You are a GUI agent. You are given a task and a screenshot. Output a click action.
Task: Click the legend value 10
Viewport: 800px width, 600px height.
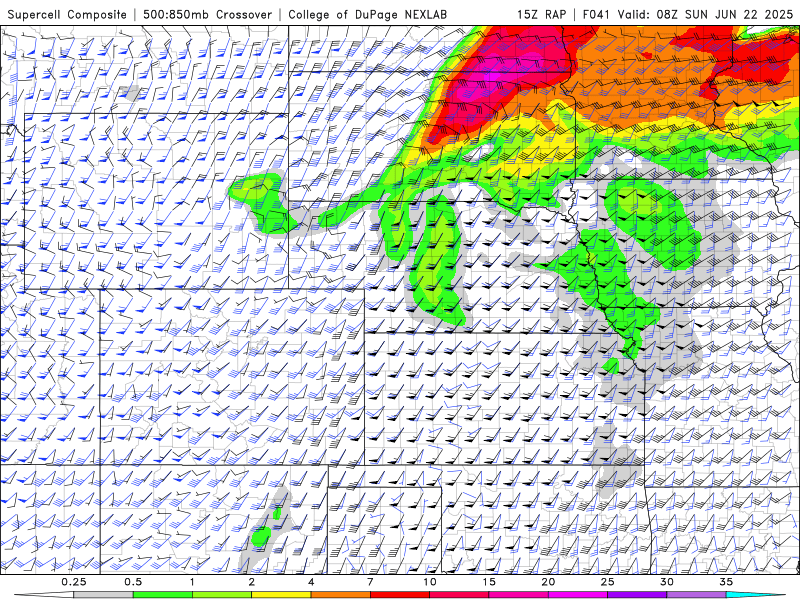click(430, 582)
